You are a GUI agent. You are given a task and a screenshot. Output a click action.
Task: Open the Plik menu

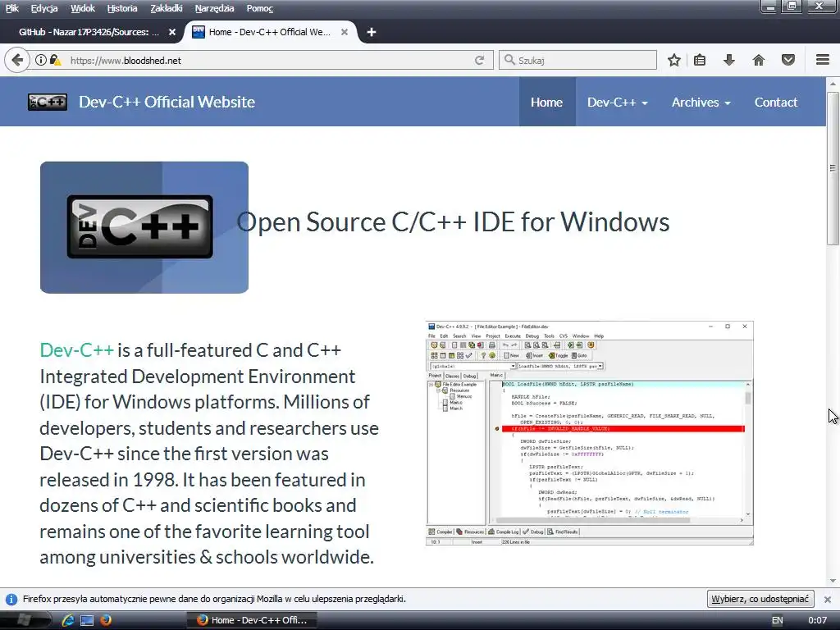[x=11, y=8]
